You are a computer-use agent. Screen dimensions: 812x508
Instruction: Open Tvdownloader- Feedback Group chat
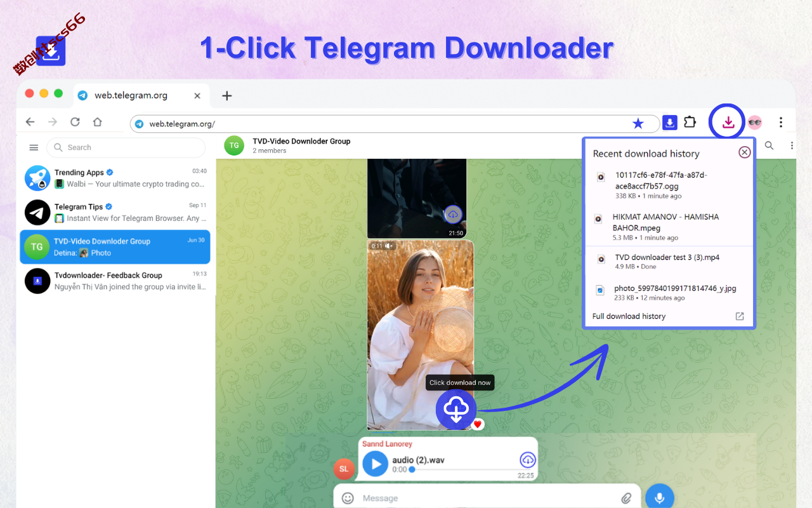click(x=115, y=281)
